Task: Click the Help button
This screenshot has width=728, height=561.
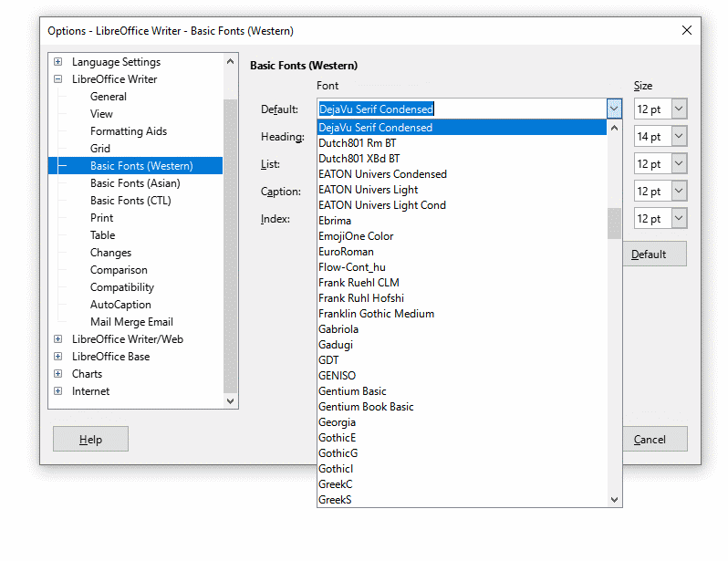Action: (x=90, y=439)
